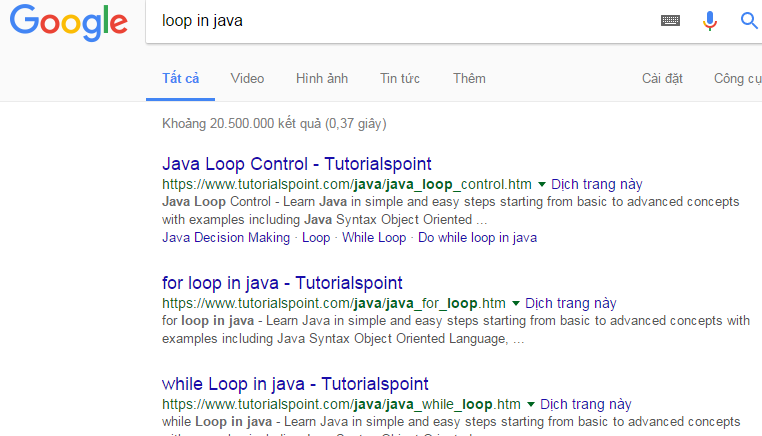The height and width of the screenshot is (436, 762).
Task: Expand the 'Thêm' more menu
Action: (x=469, y=78)
